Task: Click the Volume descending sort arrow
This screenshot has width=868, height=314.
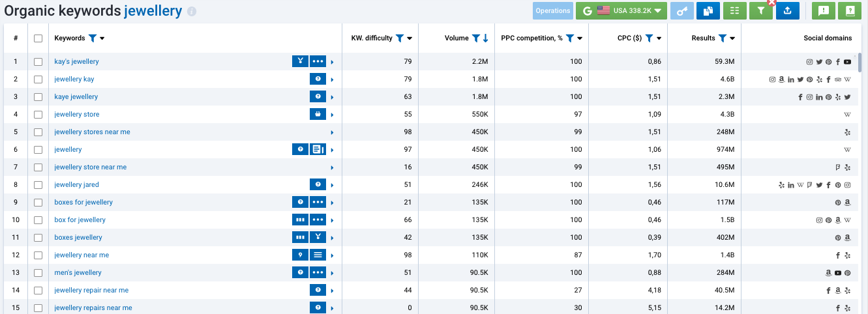Action: click(485, 38)
